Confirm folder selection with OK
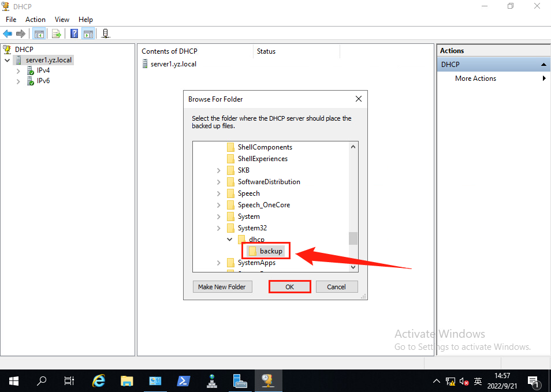Image resolution: width=551 pixels, height=392 pixels. pos(289,287)
